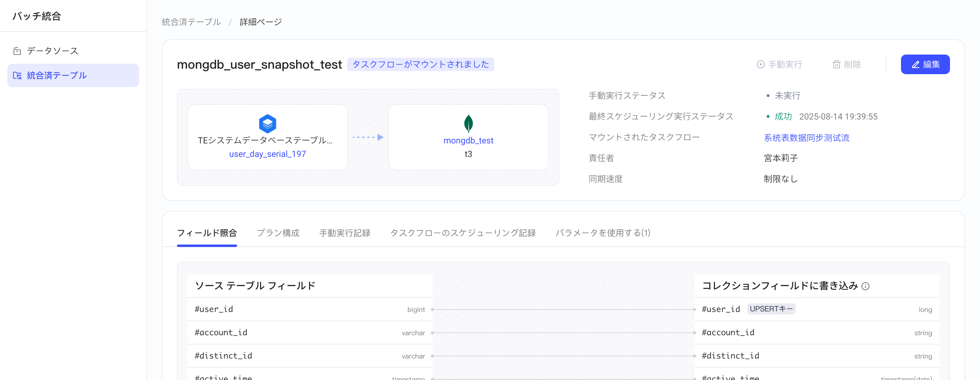
Task: Click the タスクフローがマウントされました tag
Action: tap(420, 64)
